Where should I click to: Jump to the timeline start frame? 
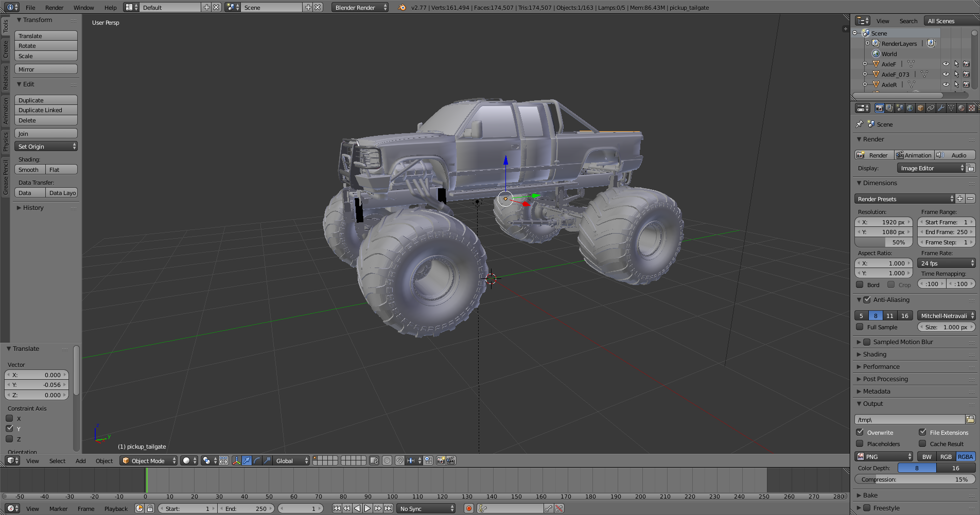point(337,508)
